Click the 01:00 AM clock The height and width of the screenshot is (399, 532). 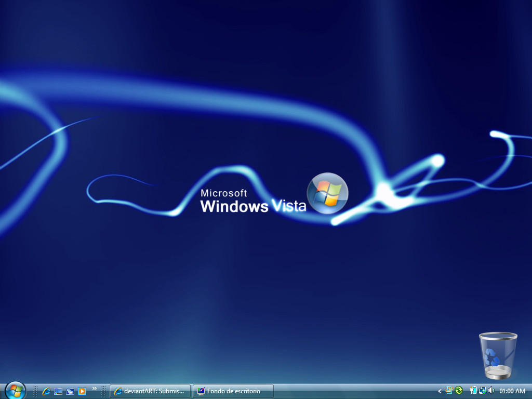[512, 391]
